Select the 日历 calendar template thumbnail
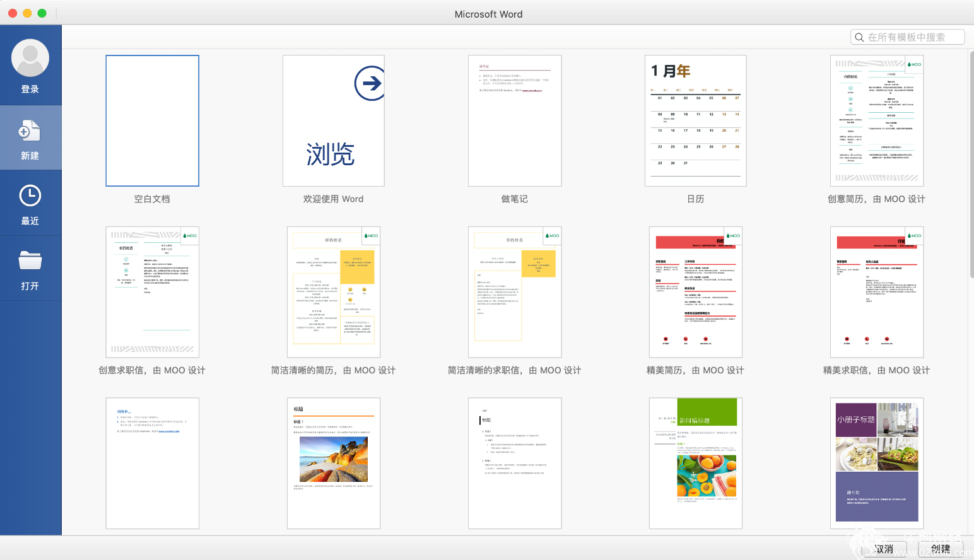This screenshot has height=560, width=974. (696, 120)
